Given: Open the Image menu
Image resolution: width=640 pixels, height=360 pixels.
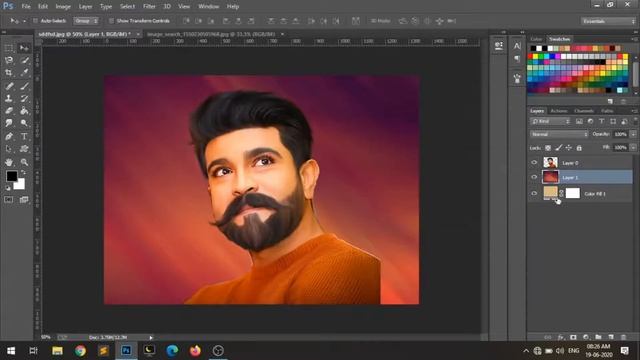Looking at the screenshot, I should click(63, 7).
